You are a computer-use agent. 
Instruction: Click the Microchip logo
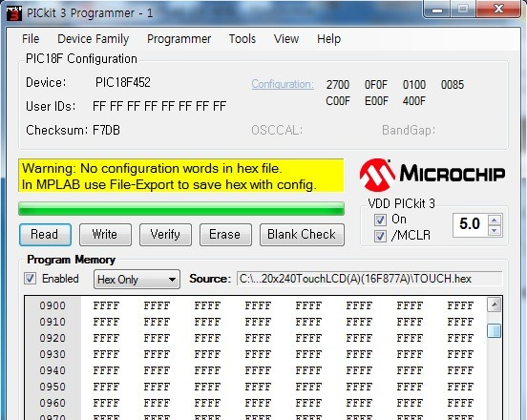[x=432, y=175]
